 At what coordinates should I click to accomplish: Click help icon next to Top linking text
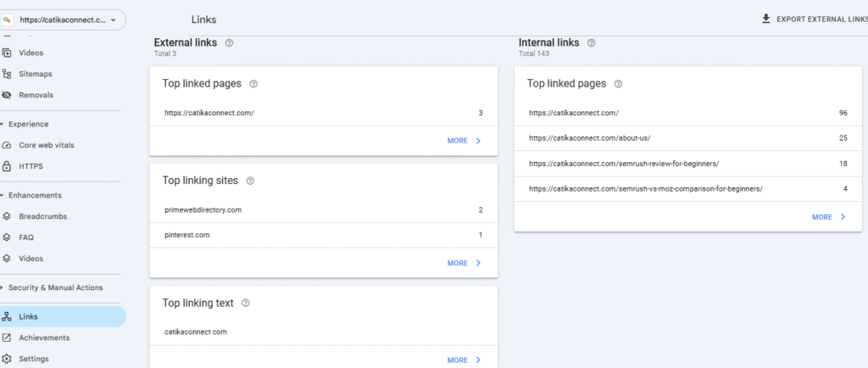[x=246, y=303]
